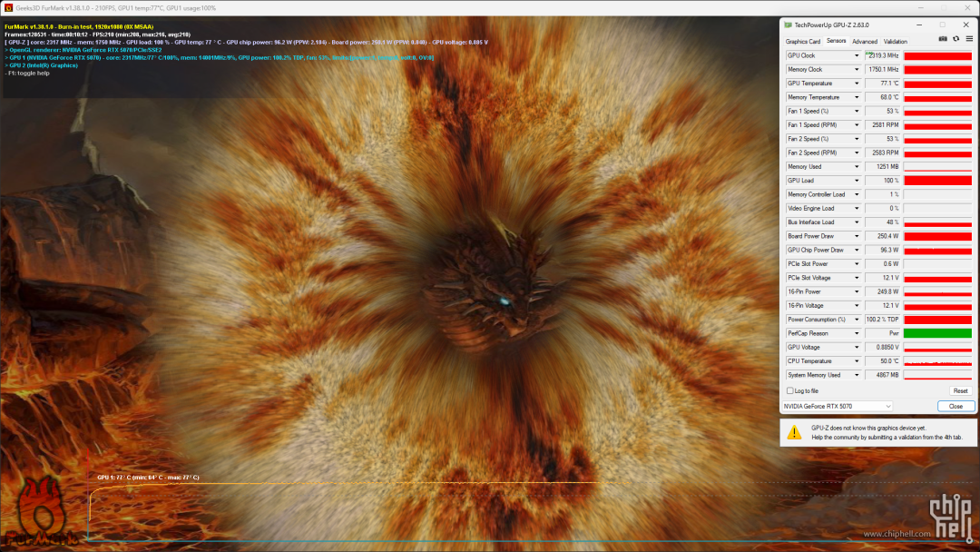Click the GPU Clock value '2319.3 MHz'

(x=883, y=55)
